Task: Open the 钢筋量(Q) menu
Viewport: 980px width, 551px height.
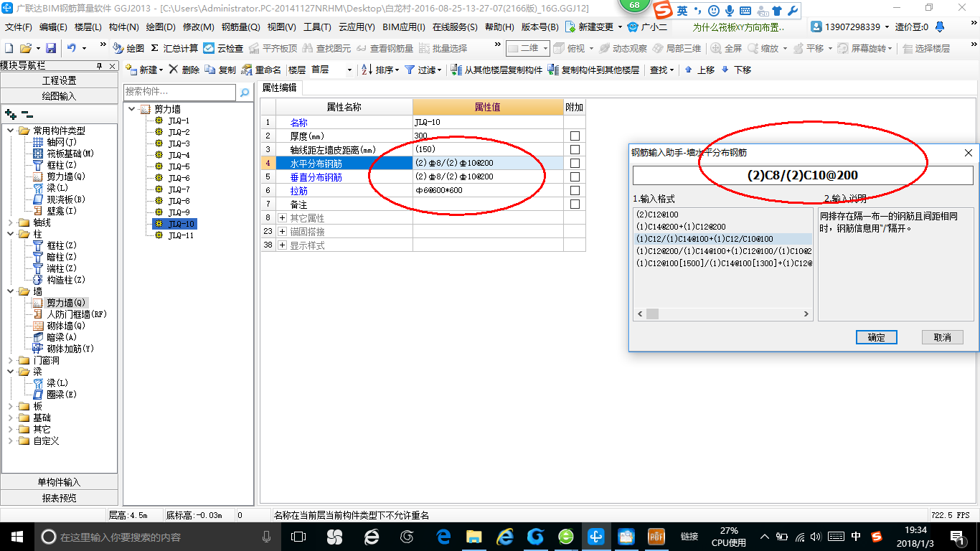Action: [240, 27]
